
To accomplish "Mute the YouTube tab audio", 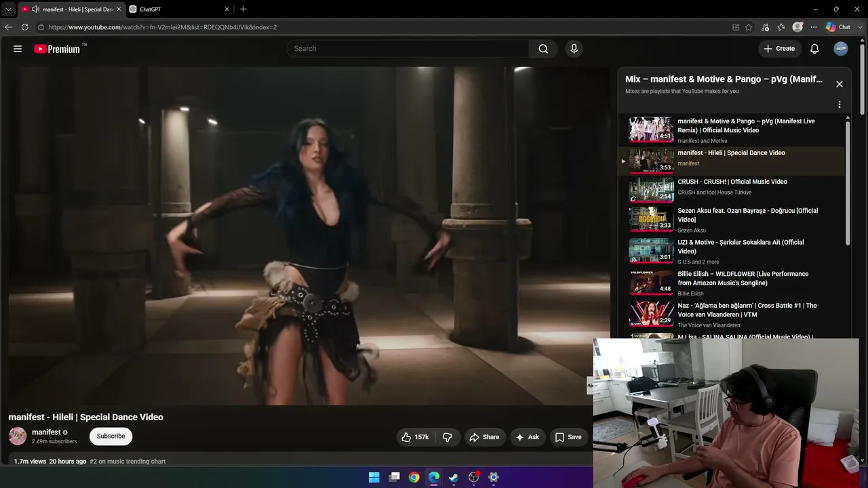I will point(35,9).
